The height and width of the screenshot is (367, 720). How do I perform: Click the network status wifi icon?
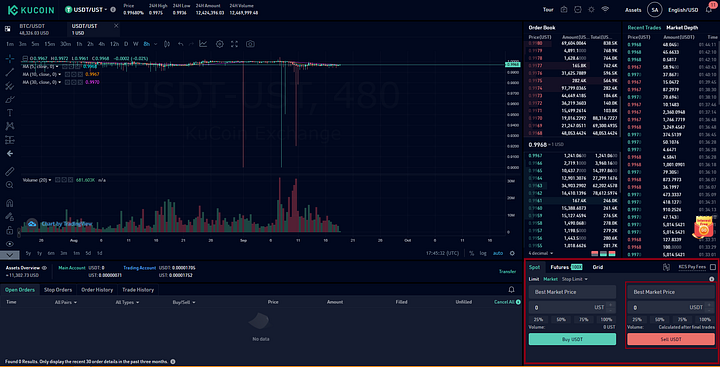pos(605,9)
